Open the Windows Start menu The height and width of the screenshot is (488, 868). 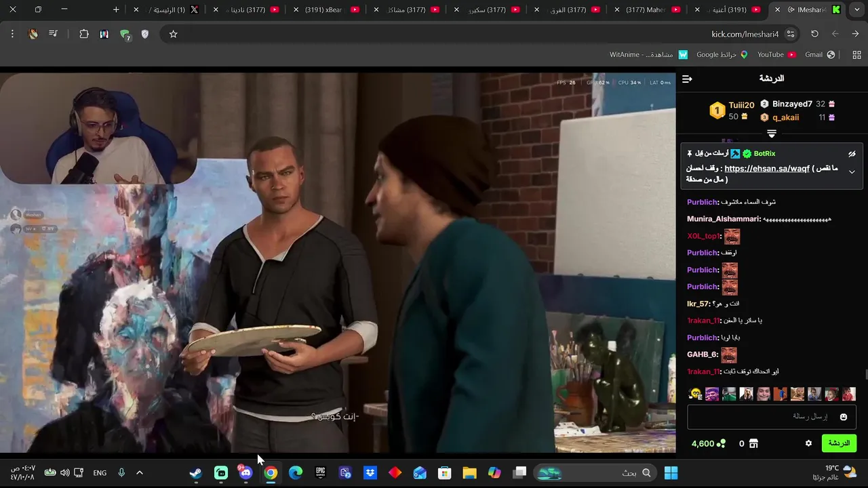671,472
